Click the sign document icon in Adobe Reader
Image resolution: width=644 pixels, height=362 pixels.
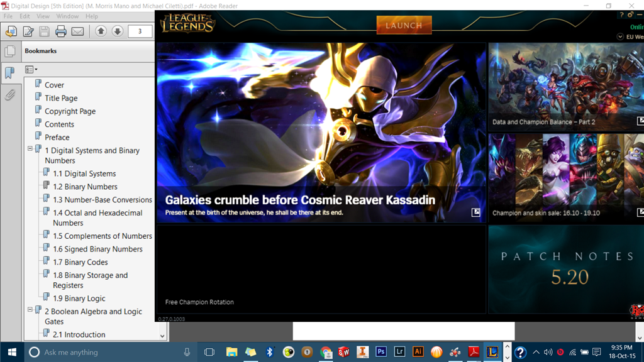tap(28, 31)
